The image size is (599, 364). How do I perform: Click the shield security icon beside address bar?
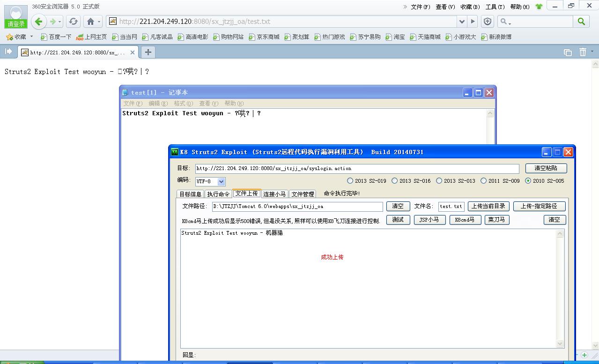[x=488, y=22]
